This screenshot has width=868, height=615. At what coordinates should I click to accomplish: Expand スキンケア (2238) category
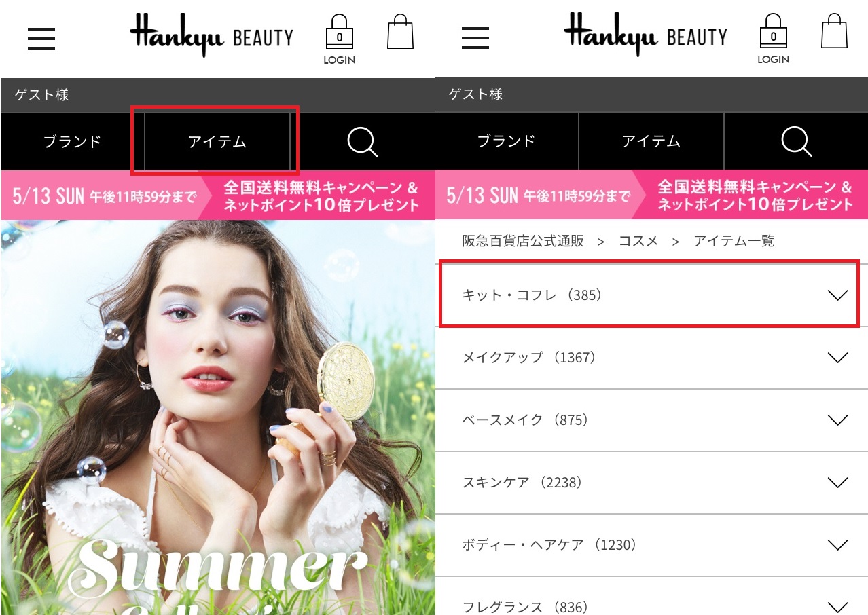651,483
